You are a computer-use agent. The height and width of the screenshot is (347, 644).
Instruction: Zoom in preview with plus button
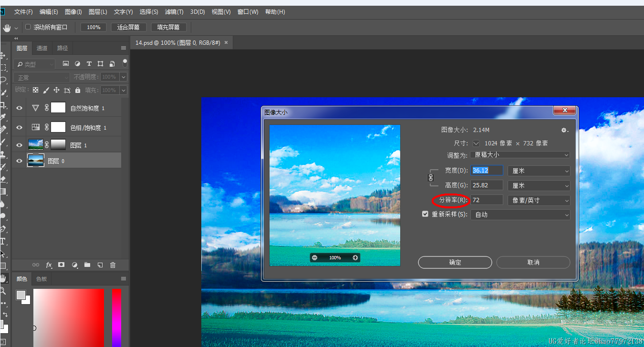click(355, 257)
